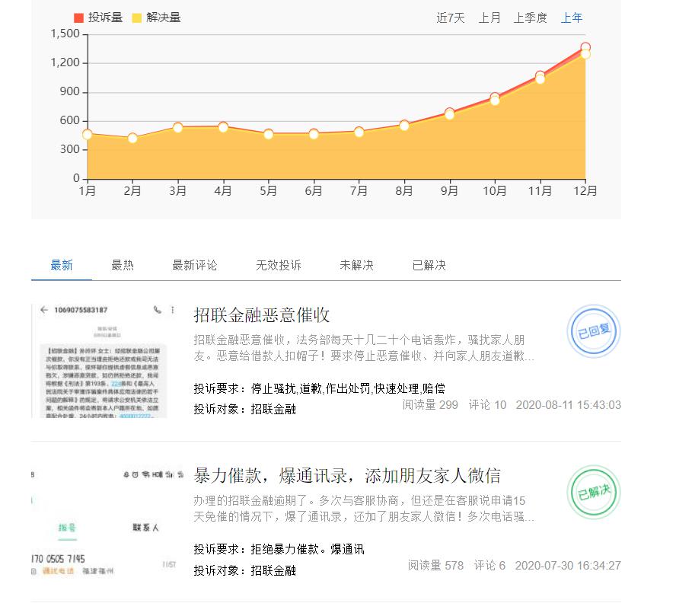Click the 1,500 y-axis label
The height and width of the screenshot is (616, 676).
65,34
